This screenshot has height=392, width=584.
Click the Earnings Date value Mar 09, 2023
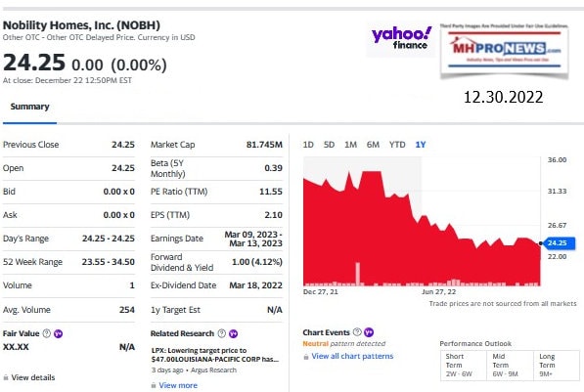tap(253, 239)
